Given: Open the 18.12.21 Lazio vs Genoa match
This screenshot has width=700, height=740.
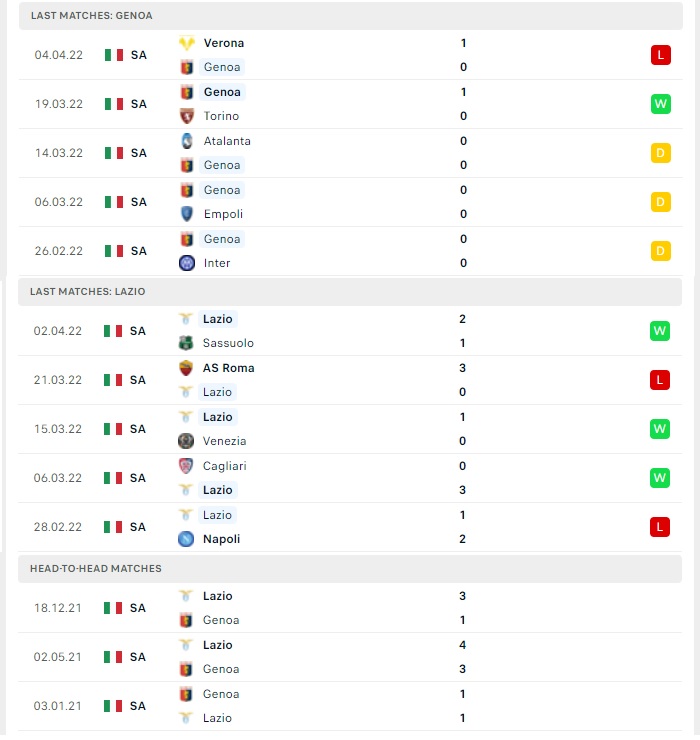Looking at the screenshot, I should click(350, 608).
